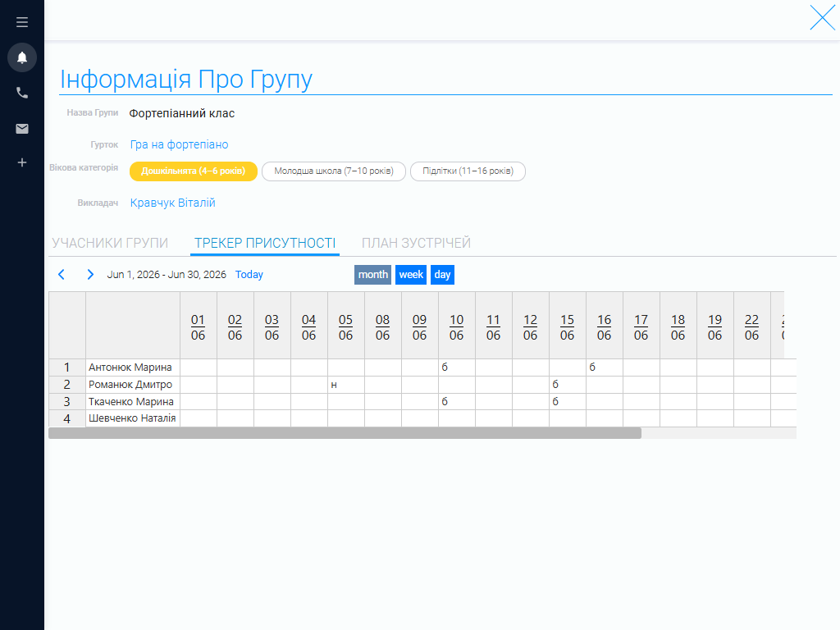Select Підлітки (11–16 років) category

point(468,171)
